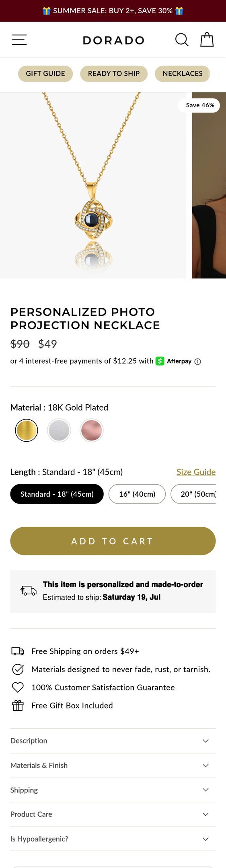Image resolution: width=226 pixels, height=868 pixels.
Task: View the model photo thumbnail
Action: [x=209, y=185]
